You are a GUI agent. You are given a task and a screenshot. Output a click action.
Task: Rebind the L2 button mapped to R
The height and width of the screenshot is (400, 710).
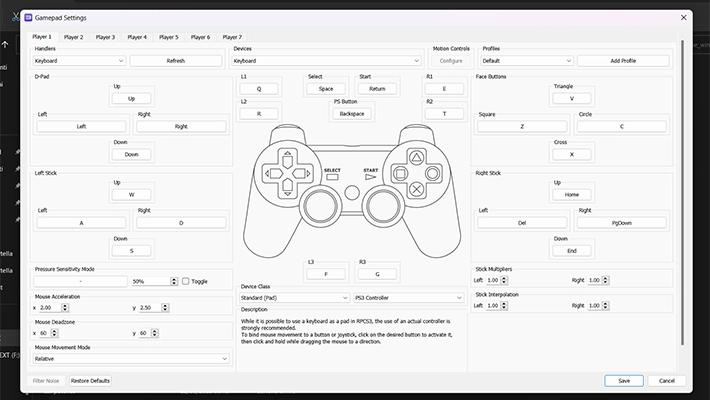click(259, 114)
